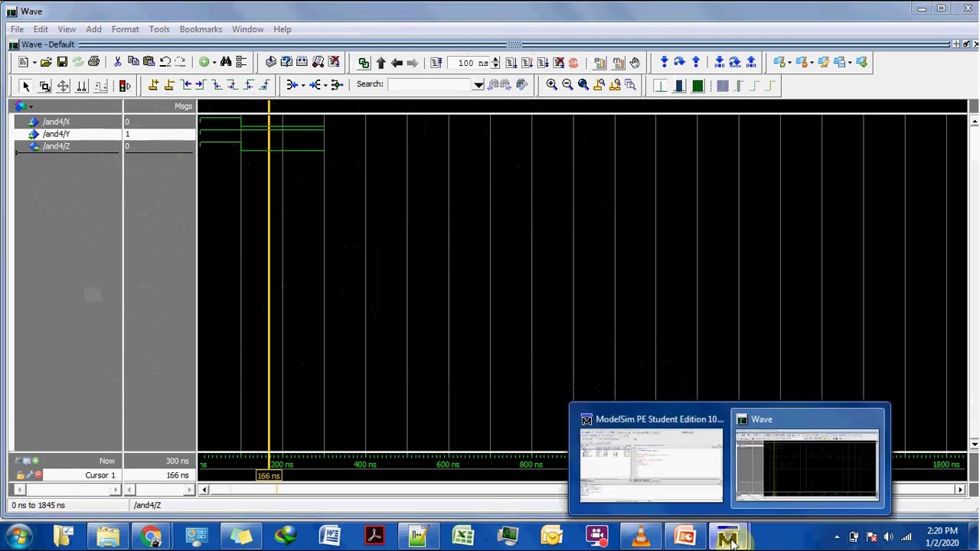Click the Restart simulation icon

coord(436,62)
